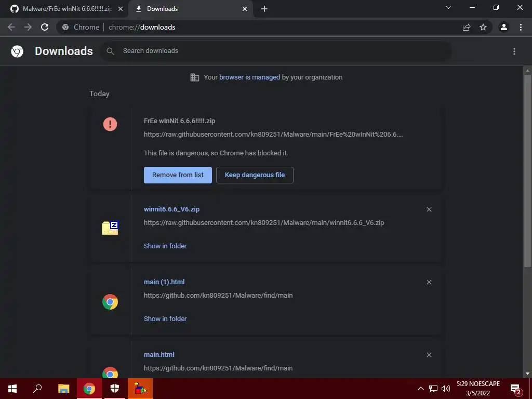The width and height of the screenshot is (532, 399).
Task: Open the winnit6.6.6_V6.zip file link
Action: (x=171, y=209)
